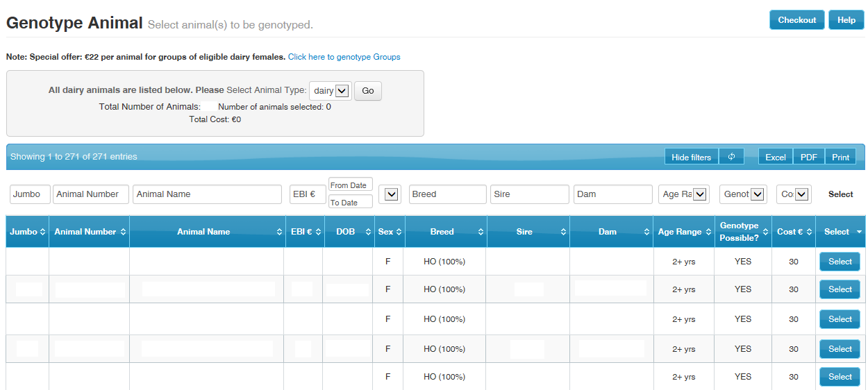Export the table with the Excel button
Viewport: 868px width, 390px height.
tap(775, 157)
